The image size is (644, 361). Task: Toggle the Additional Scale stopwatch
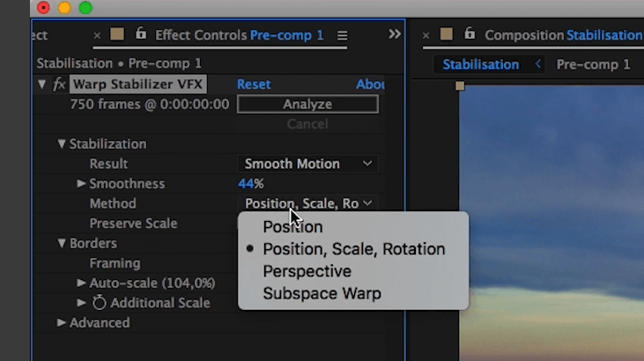coord(99,303)
